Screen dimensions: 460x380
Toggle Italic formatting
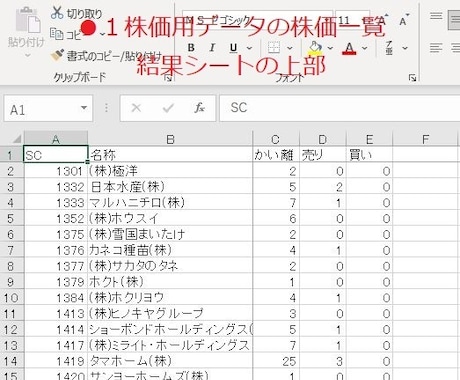point(212,48)
